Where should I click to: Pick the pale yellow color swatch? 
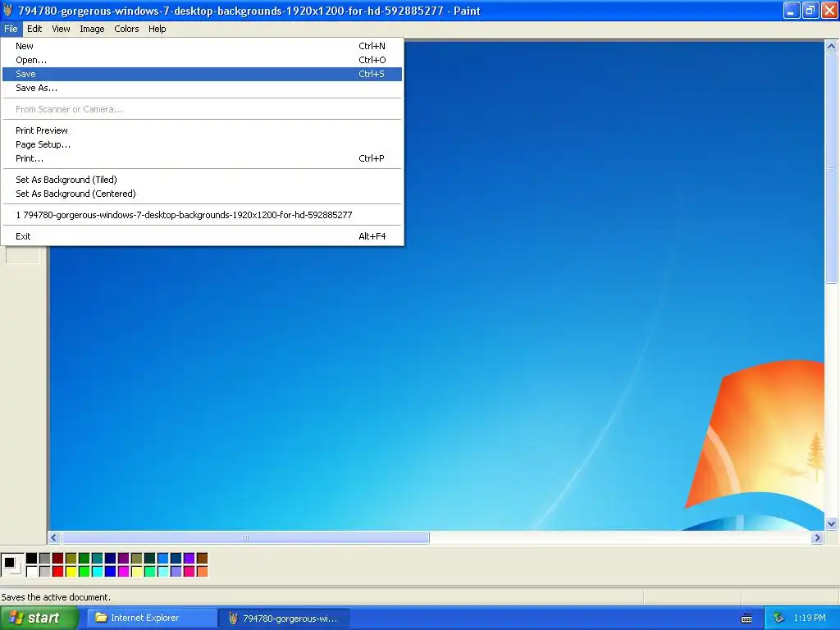137,572
